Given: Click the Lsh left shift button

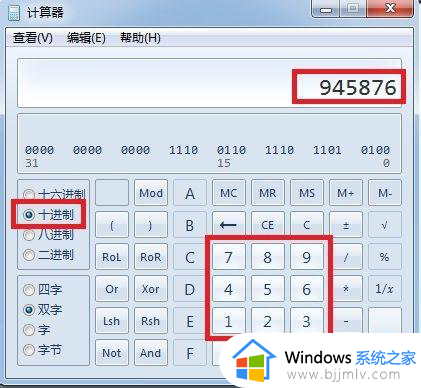Looking at the screenshot, I should click(112, 321).
